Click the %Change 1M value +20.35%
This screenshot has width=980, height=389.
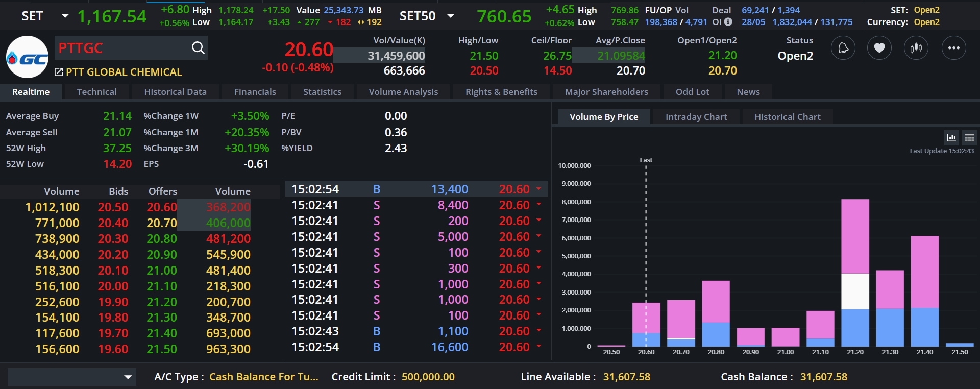247,132
